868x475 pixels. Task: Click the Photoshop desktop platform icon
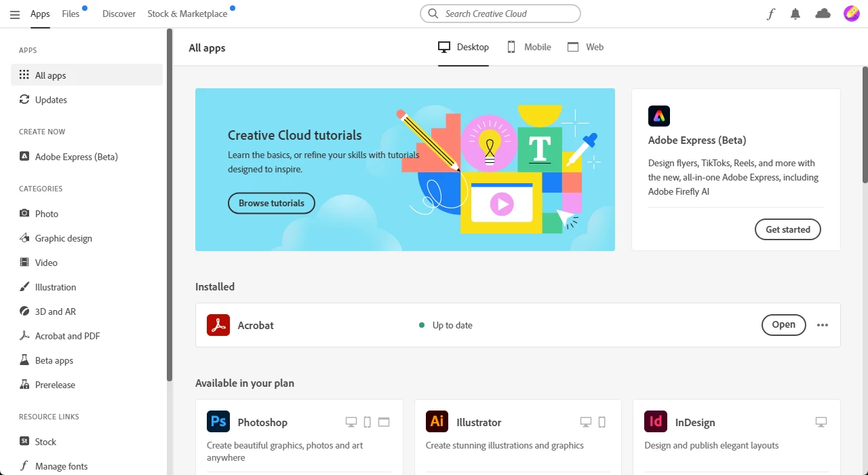point(351,422)
